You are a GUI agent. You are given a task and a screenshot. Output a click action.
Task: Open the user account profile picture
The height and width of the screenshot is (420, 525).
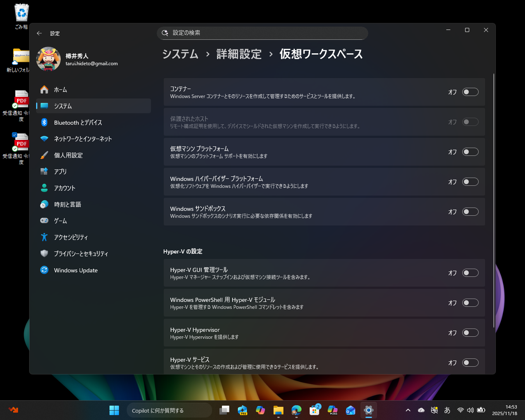[49, 59]
